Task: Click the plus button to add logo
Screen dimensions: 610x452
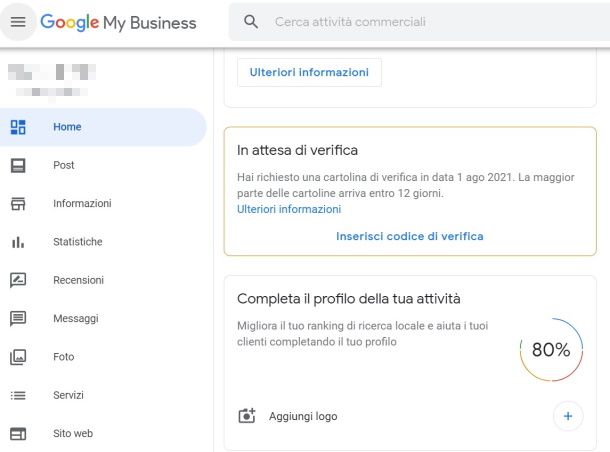Action: pos(568,416)
